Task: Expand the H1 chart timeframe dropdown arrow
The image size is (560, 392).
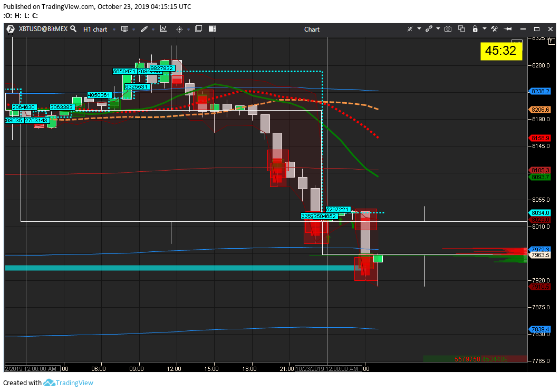Action: coord(114,30)
